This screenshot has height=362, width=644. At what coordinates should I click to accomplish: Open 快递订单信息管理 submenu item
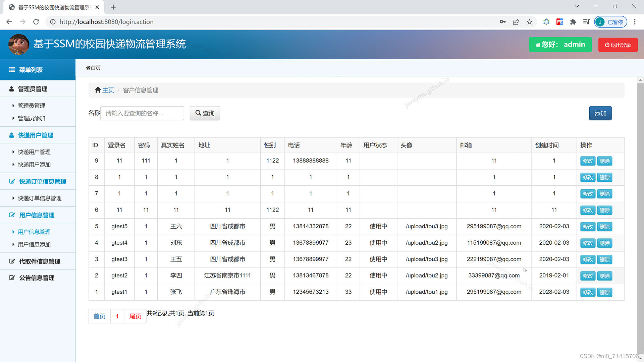[40, 198]
